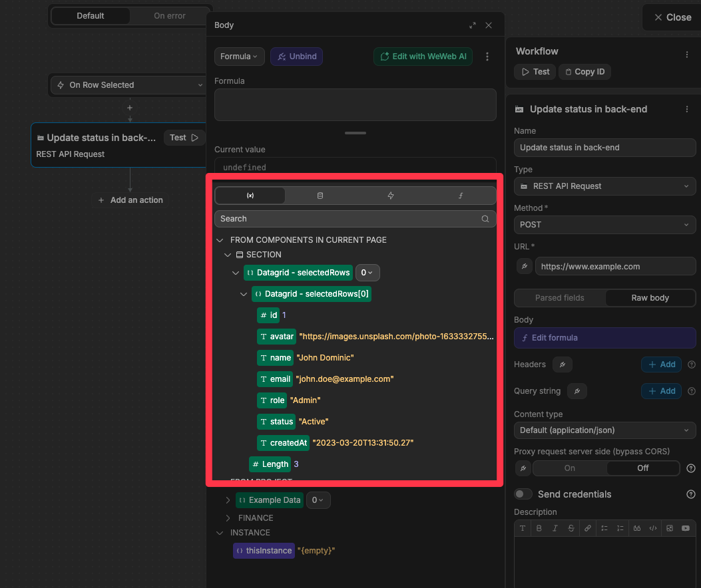Expand the Body panel to fullscreen
This screenshot has width=701, height=588.
pos(473,25)
